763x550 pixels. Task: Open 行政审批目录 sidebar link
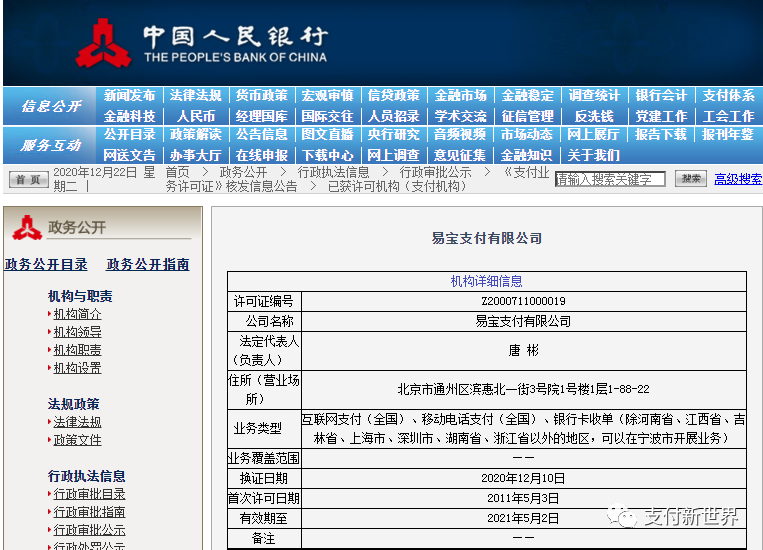click(x=89, y=494)
